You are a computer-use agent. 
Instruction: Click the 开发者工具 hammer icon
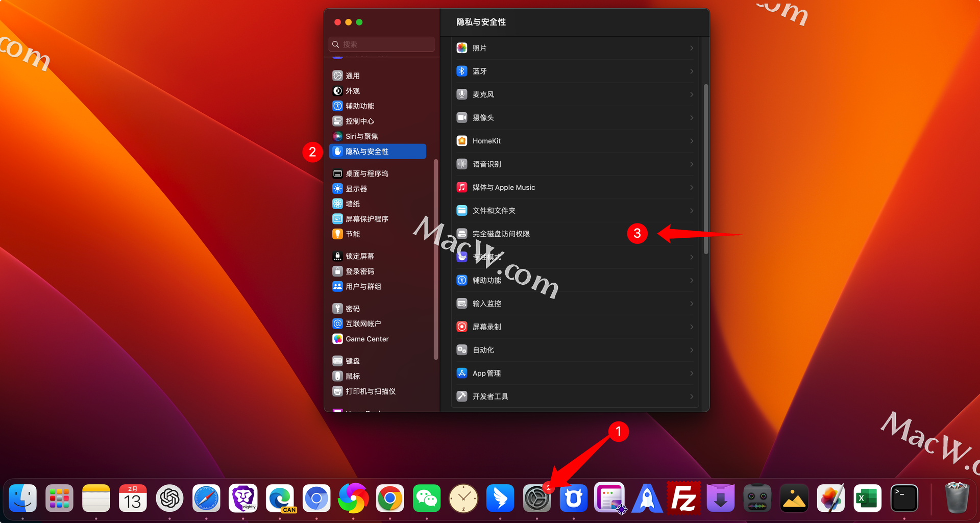pos(462,396)
